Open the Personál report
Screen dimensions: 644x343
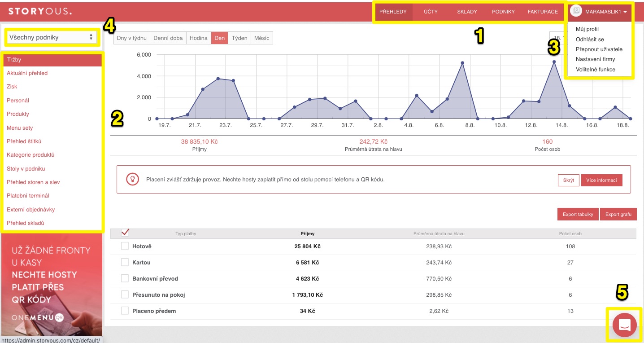click(18, 101)
